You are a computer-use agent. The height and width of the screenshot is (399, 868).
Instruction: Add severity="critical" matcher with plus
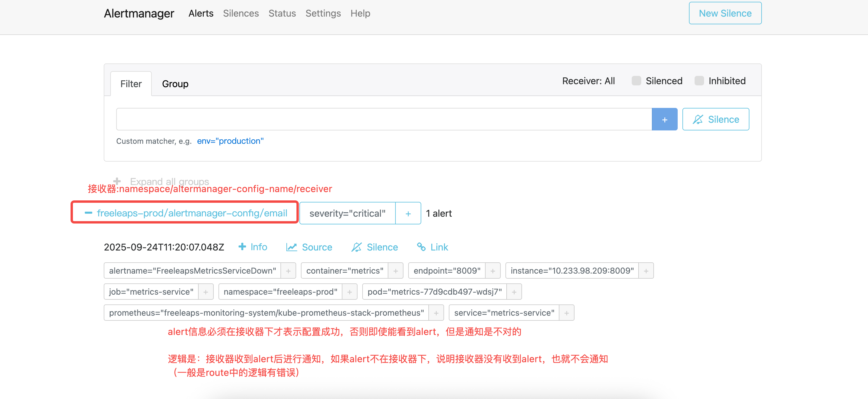coord(408,213)
